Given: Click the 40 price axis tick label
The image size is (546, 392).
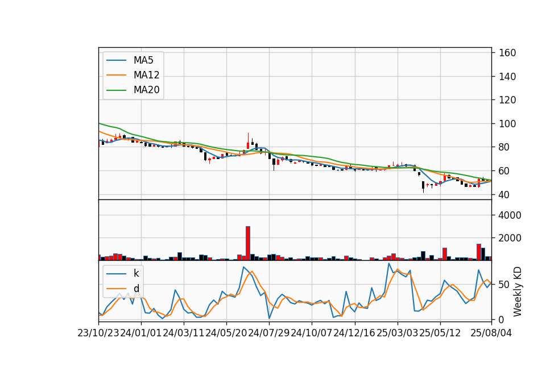Looking at the screenshot, I should tap(504, 195).
